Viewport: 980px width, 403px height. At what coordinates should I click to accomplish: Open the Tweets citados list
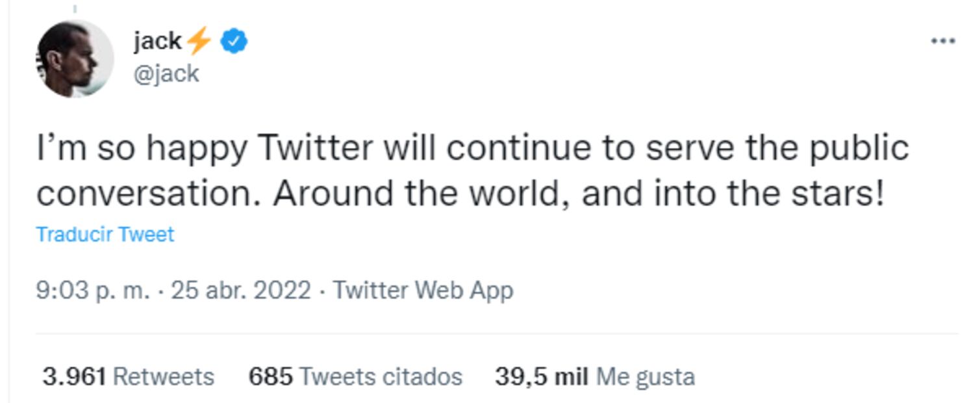coord(381,376)
